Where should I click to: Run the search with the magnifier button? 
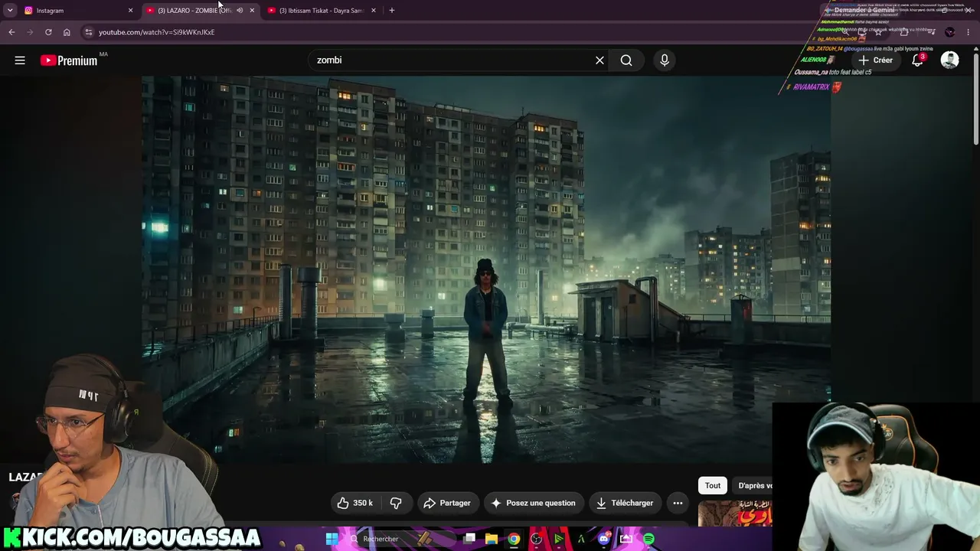[626, 60]
